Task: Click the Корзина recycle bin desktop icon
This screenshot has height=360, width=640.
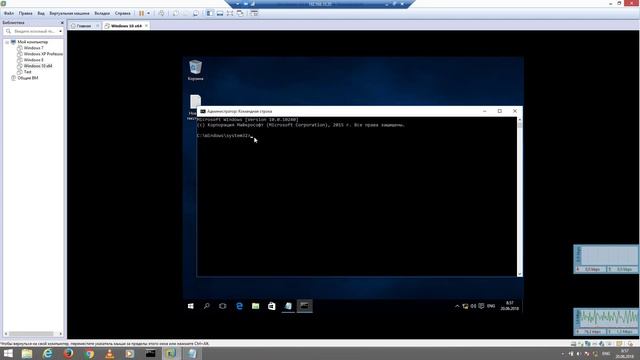Action: tap(196, 70)
